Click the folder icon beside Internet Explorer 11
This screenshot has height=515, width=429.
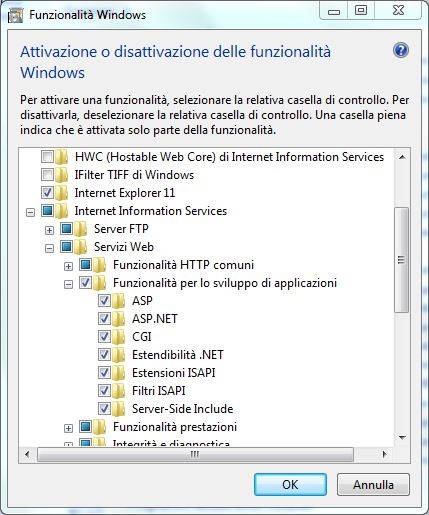[x=61, y=193]
